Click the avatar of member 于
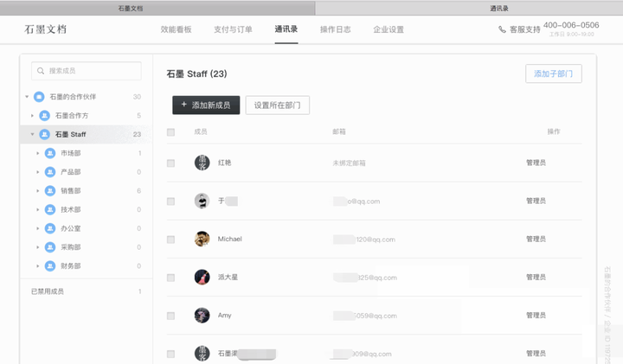Screen dimensions: 623x364 [x=202, y=201]
